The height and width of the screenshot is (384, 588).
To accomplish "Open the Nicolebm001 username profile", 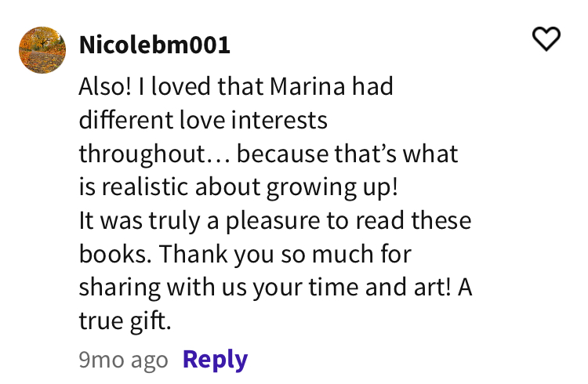I will 154,45.
